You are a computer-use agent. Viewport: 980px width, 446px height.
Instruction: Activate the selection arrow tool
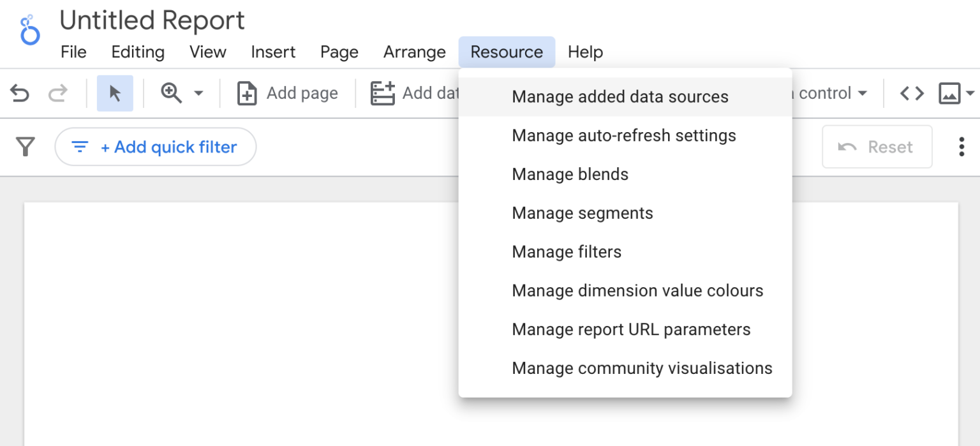114,93
